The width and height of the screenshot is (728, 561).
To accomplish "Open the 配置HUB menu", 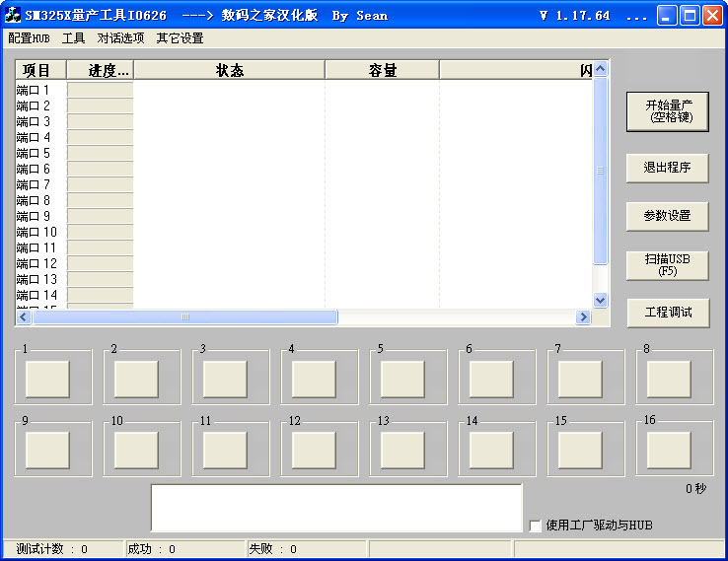I will (x=29, y=38).
